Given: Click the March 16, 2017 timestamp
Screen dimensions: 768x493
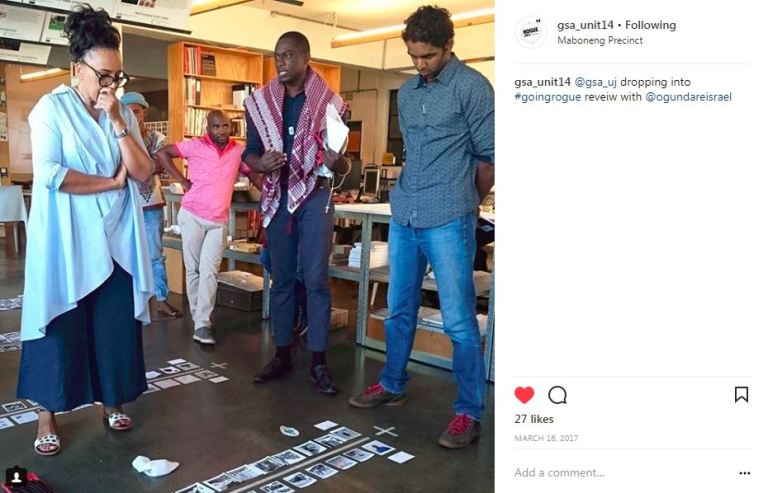Looking at the screenshot, I should tap(546, 438).
